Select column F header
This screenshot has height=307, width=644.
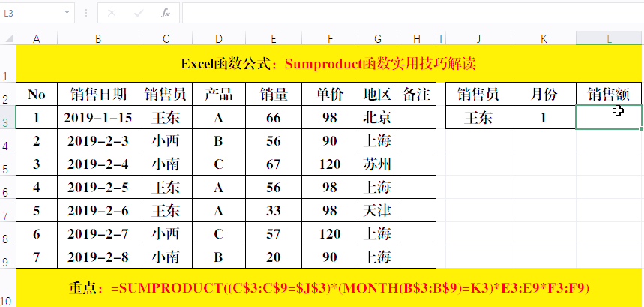pyautogui.click(x=330, y=38)
